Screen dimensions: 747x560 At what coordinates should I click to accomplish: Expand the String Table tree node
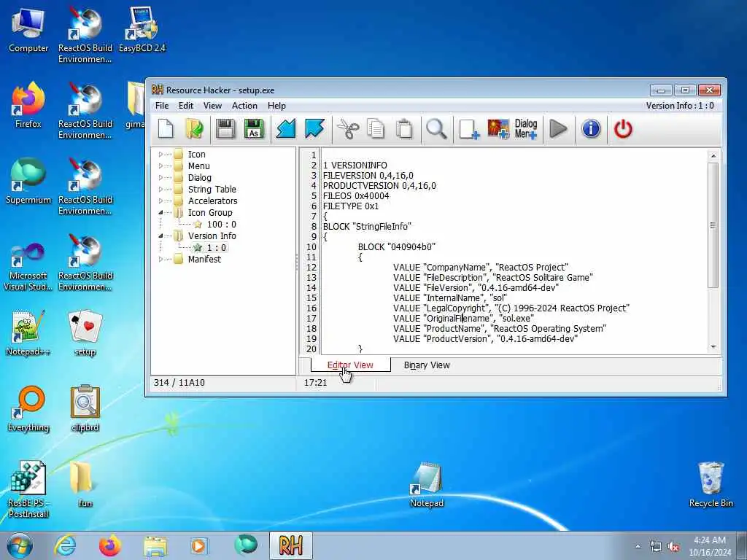click(160, 189)
